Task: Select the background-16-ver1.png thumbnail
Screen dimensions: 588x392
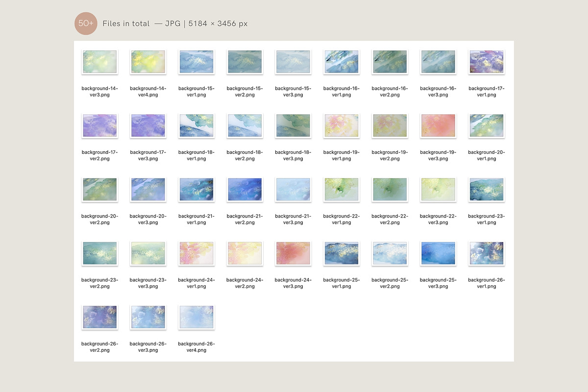Action: pyautogui.click(x=342, y=62)
